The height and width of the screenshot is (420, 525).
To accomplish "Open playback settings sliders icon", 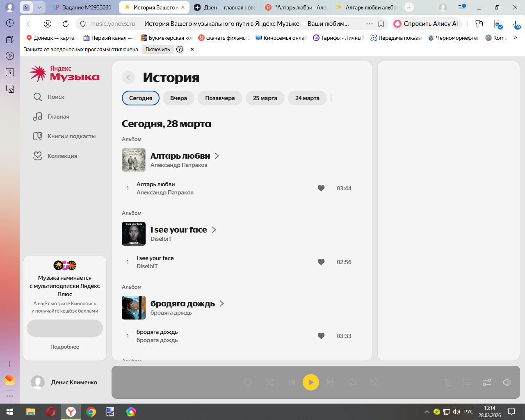I will pyautogui.click(x=487, y=382).
